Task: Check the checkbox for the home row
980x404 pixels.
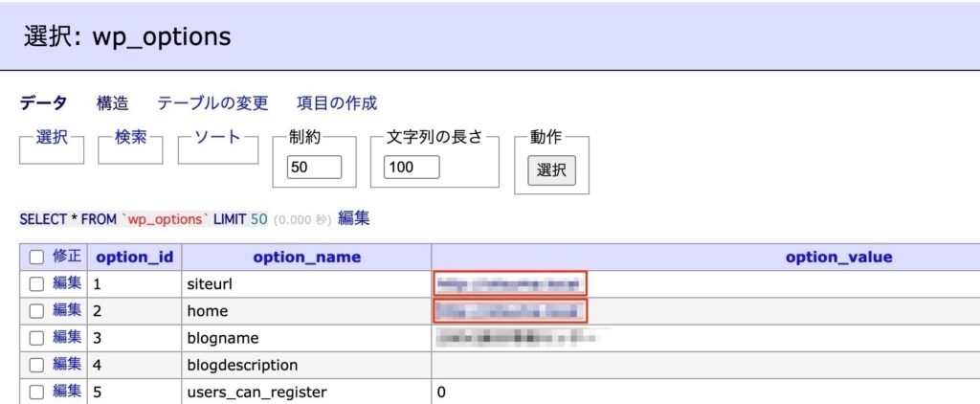Action: 36,310
